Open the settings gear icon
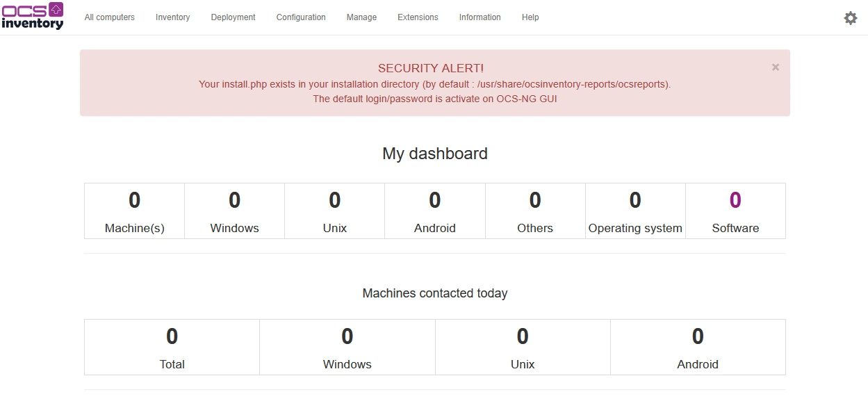Image resolution: width=868 pixels, height=401 pixels. (x=850, y=17)
